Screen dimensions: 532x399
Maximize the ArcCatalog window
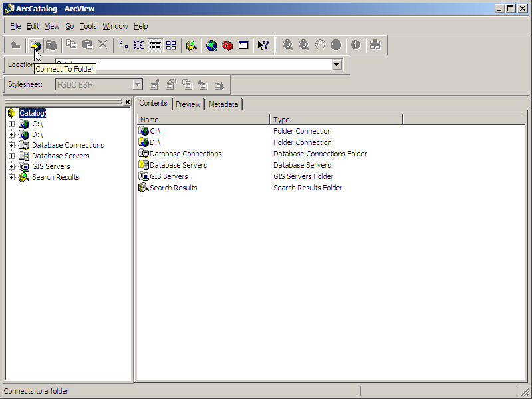(510, 9)
